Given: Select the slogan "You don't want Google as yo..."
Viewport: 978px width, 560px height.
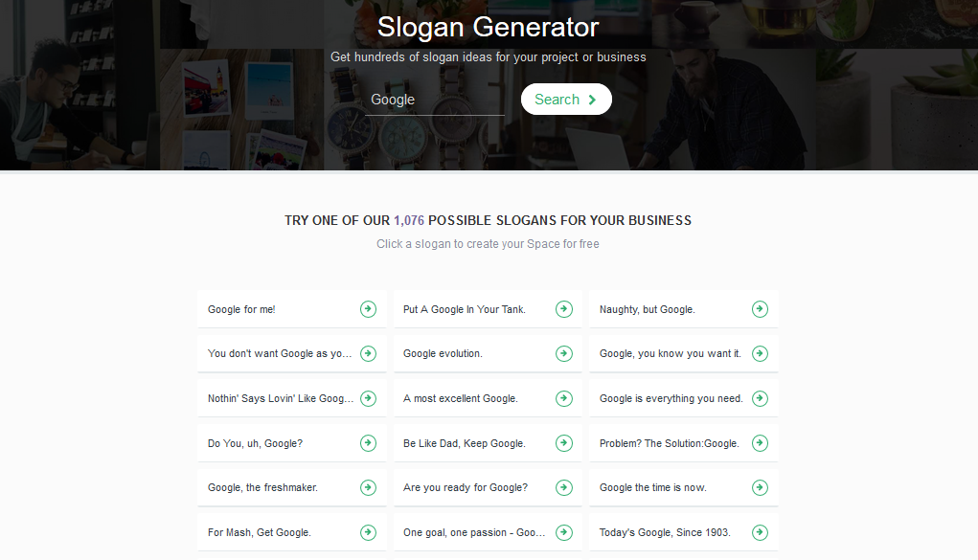Looking at the screenshot, I should 292,353.
